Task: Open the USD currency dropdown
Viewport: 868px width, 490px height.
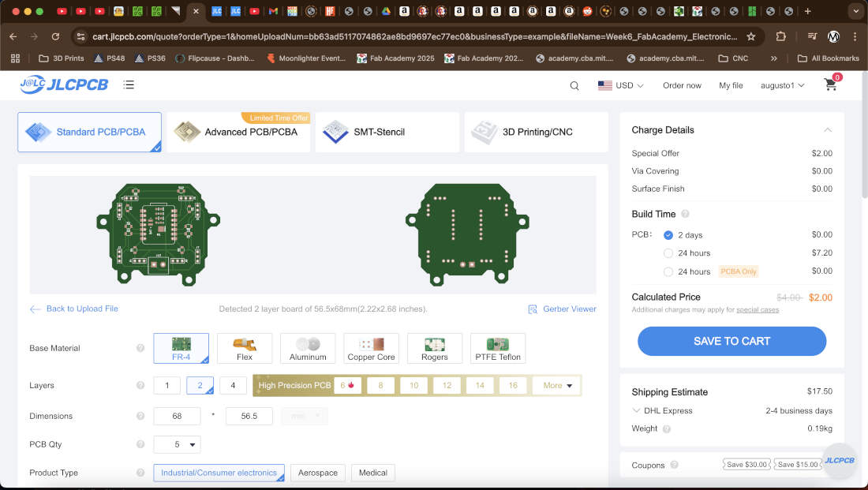Action: click(x=620, y=85)
